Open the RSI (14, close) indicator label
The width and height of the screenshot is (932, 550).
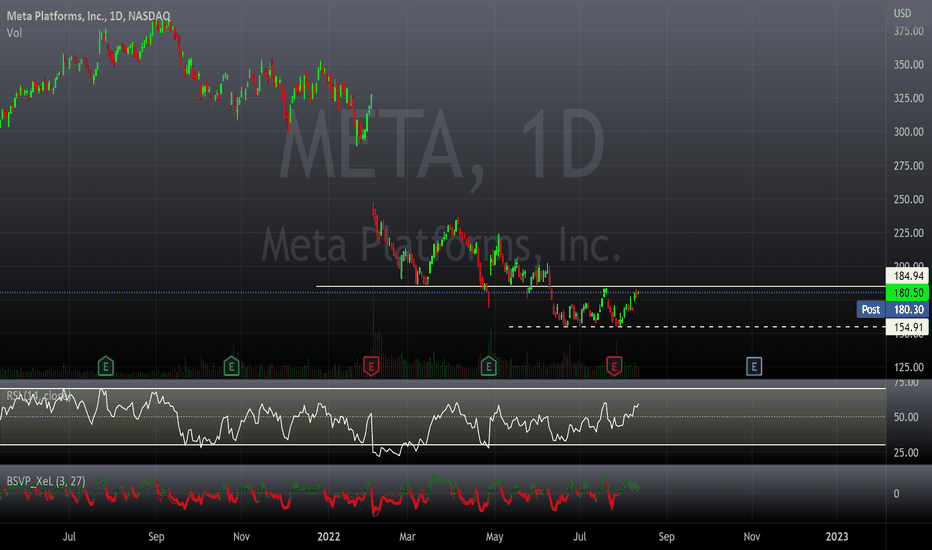point(37,395)
